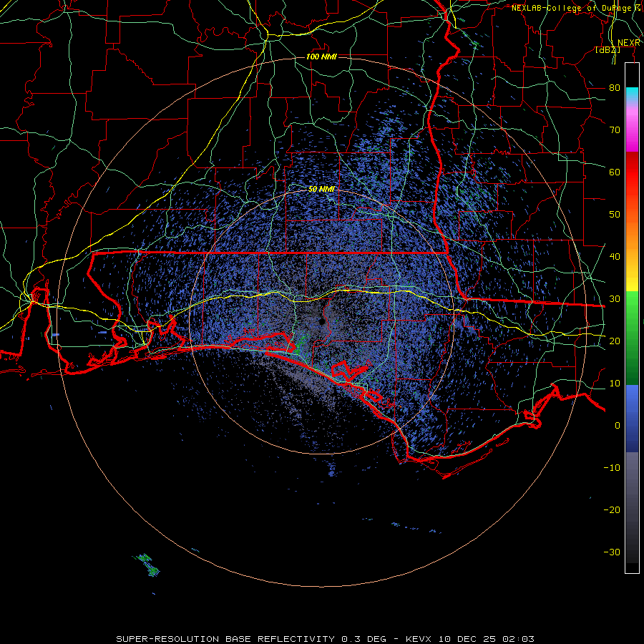This screenshot has width=644, height=644.
Task: Click the black radar site dot at ring center
Action: [322, 321]
